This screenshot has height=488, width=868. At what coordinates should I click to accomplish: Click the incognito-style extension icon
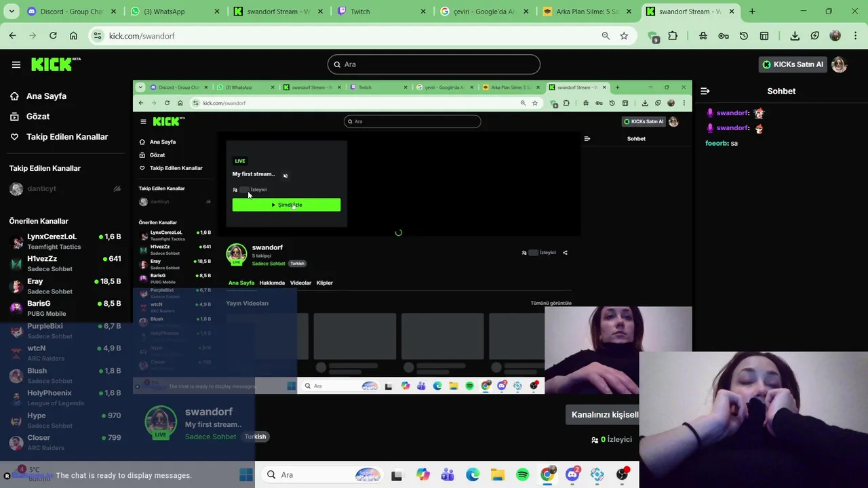coord(703,36)
